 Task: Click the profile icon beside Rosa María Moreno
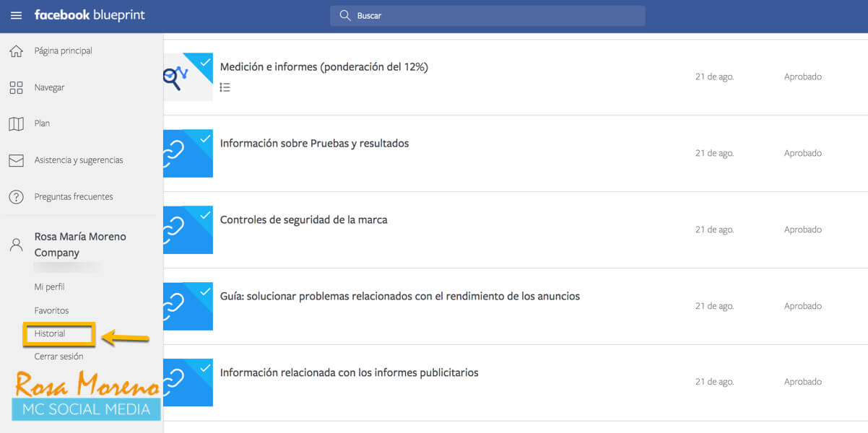click(x=16, y=245)
